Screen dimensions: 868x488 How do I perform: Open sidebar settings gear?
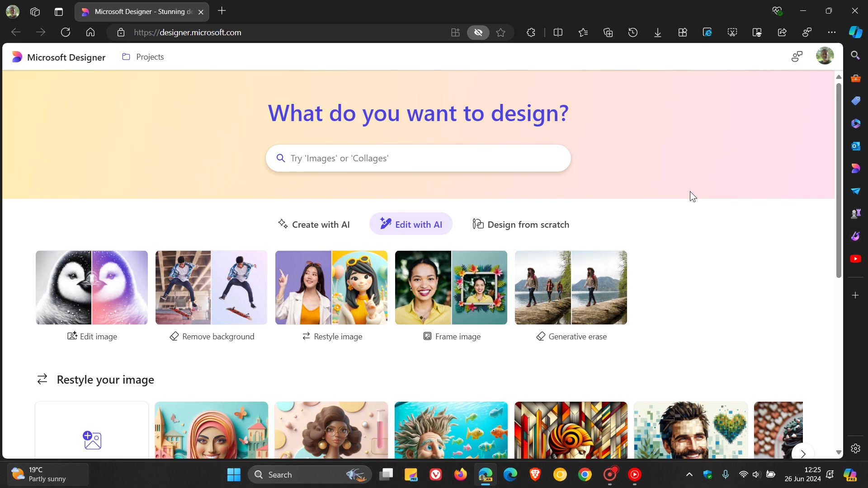[855, 448]
